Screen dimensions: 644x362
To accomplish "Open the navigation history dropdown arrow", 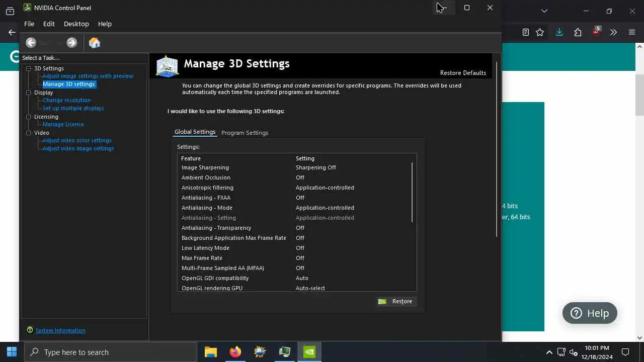I will [60, 43].
